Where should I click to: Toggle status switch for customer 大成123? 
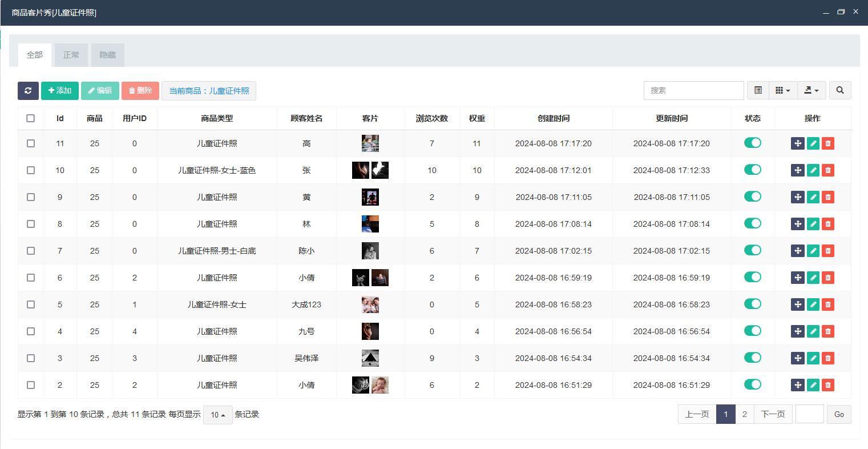752,304
